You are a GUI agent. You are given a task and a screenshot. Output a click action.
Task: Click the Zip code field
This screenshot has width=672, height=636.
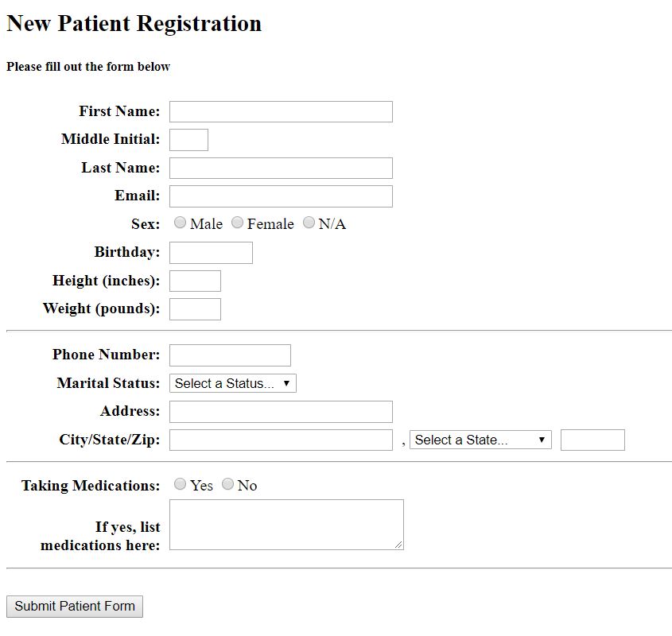point(592,440)
